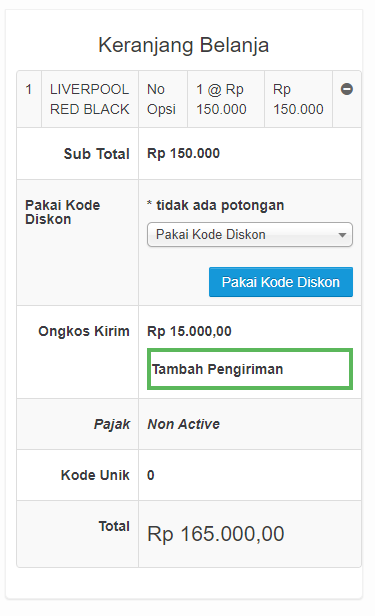Viewport: 375px width, 616px height.
Task: Remove LIVERPOOL RED BLACK item with minus icon
Action: click(347, 89)
